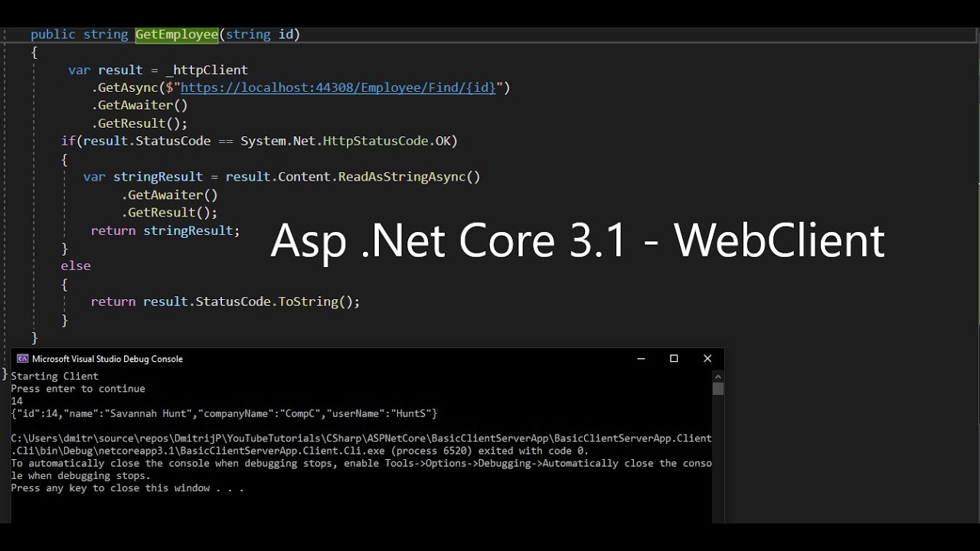Screen dimensions: 980x551
Task: Open the hyperlink https://localhost:44308/Employee/Find/{id}
Action: click(x=338, y=87)
